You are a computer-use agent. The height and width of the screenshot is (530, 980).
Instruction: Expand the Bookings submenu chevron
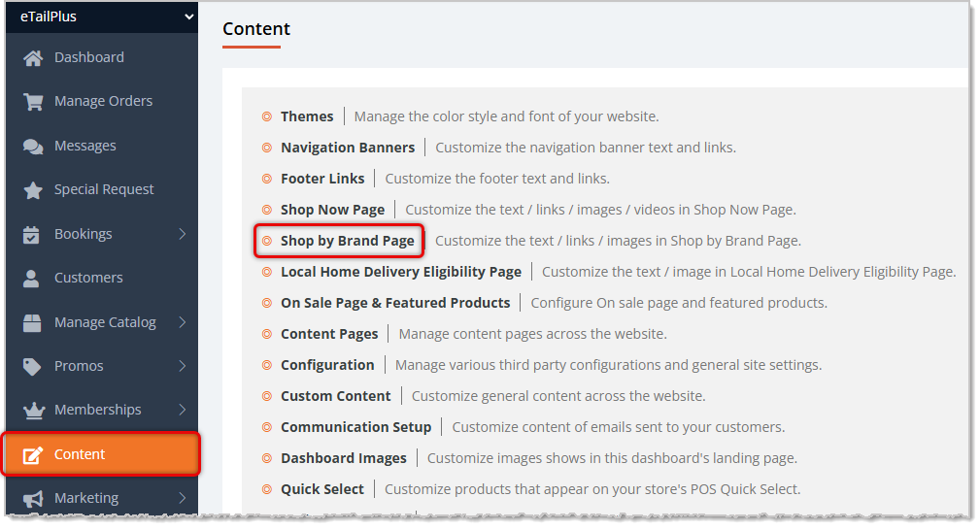[x=183, y=234]
